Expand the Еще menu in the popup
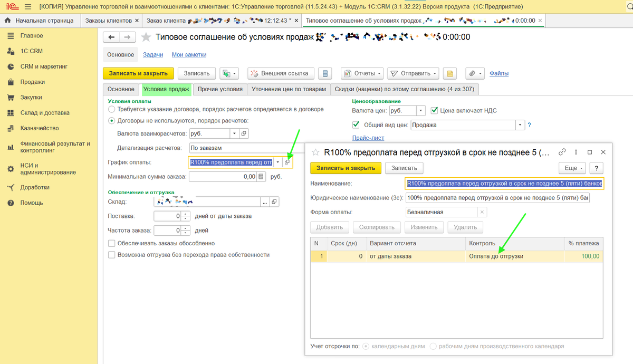The width and height of the screenshot is (633, 364). click(x=572, y=168)
